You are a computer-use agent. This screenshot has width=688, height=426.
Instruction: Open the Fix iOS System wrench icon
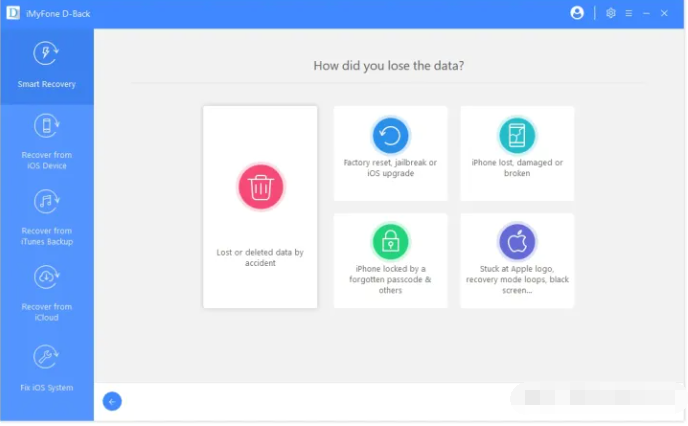pos(46,357)
